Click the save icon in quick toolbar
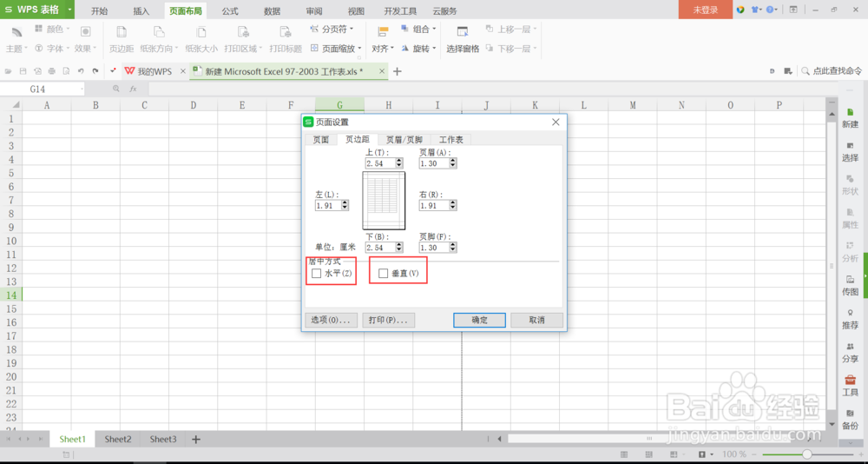Screen dimensions: 868x464 (x=23, y=71)
